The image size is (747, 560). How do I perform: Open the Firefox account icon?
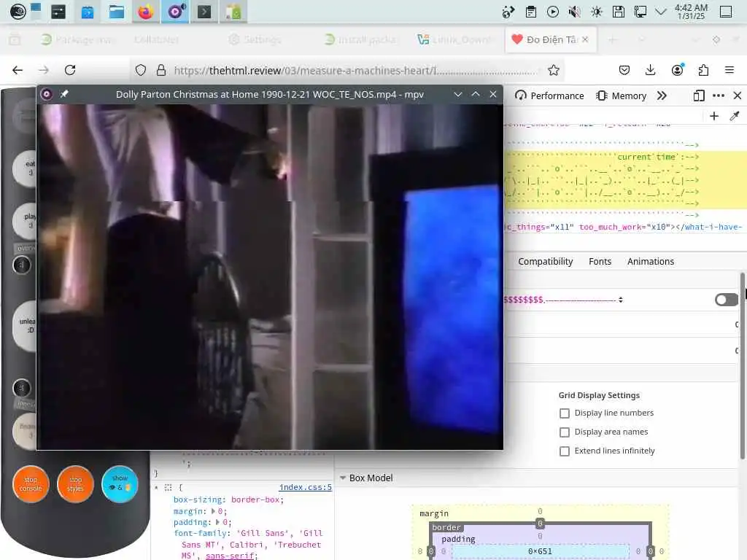677,71
